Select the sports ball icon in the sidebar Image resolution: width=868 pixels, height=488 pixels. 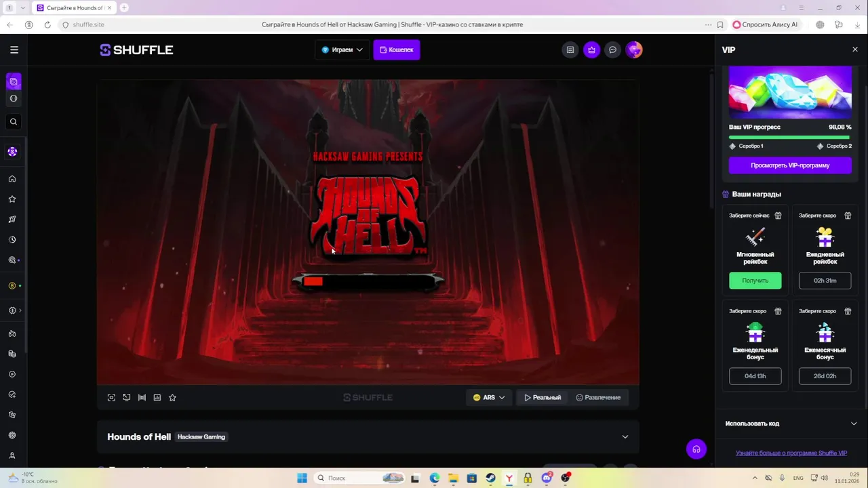(x=13, y=98)
